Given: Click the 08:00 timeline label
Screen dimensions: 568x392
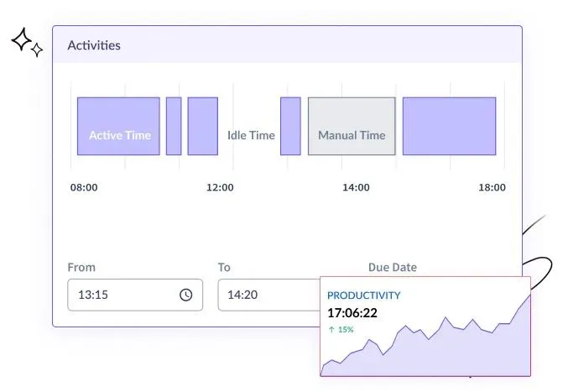Looking at the screenshot, I should [84, 187].
